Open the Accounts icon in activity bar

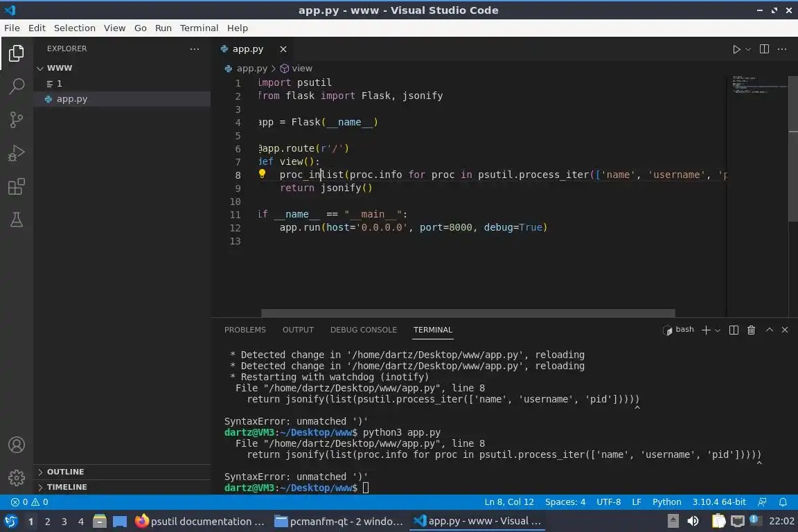(17, 445)
